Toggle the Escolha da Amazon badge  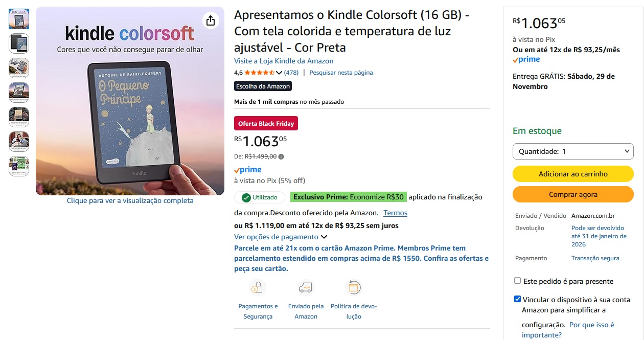click(262, 86)
